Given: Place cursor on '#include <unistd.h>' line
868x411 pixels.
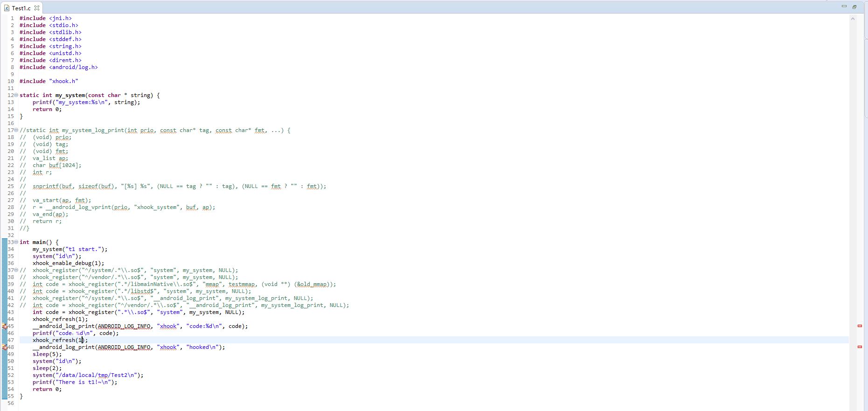Looking at the screenshot, I should (50, 53).
